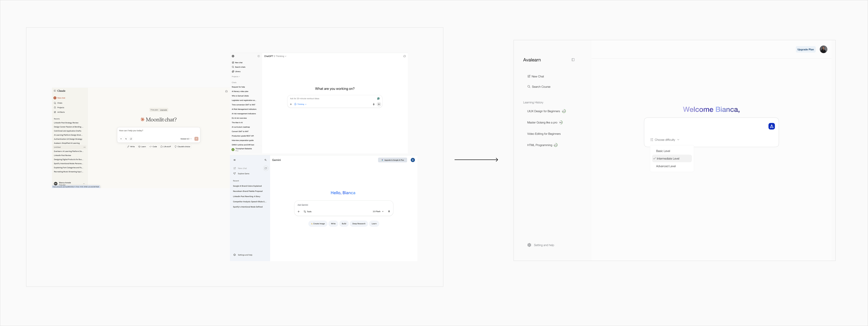868x326 pixels.
Task: Click Claude's ghost incognito chat icon
Action: pos(226,91)
